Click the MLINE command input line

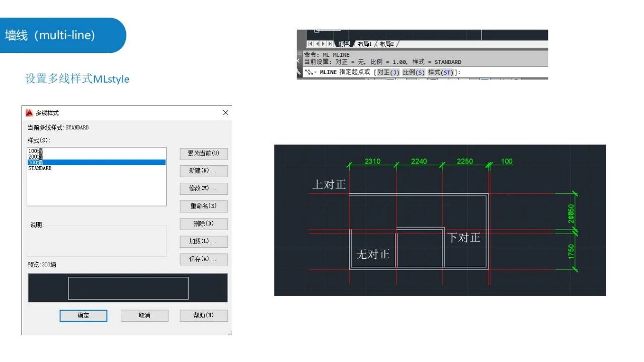(425, 73)
